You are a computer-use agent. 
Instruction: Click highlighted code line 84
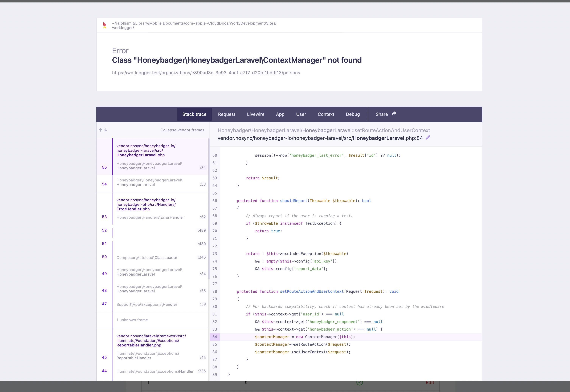pyautogui.click(x=305, y=337)
